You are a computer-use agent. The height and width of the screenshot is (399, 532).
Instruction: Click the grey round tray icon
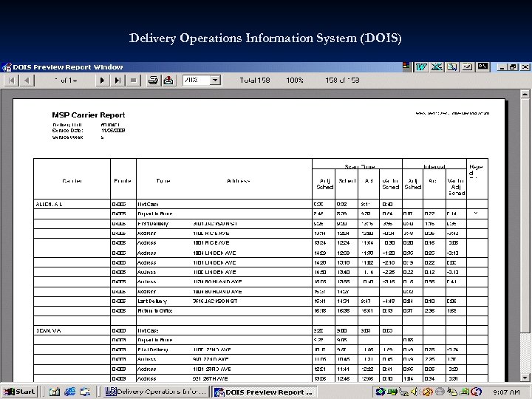click(440, 392)
